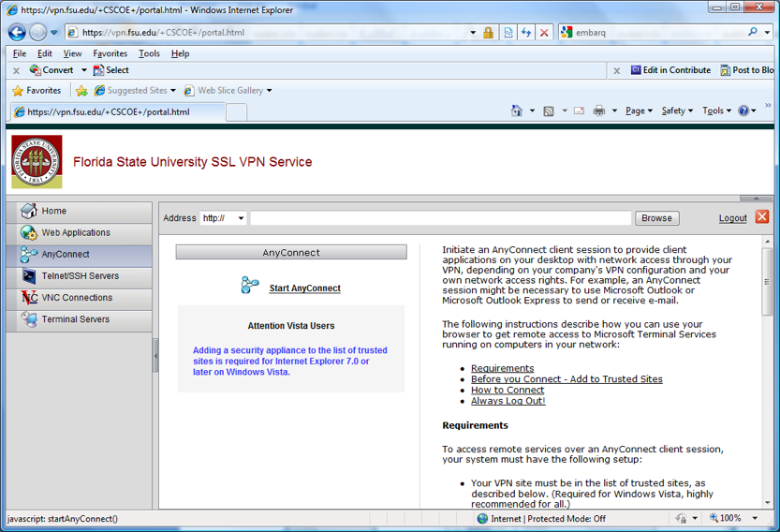Viewport: 780px width, 532px height.
Task: Open the File menu
Action: pos(20,53)
